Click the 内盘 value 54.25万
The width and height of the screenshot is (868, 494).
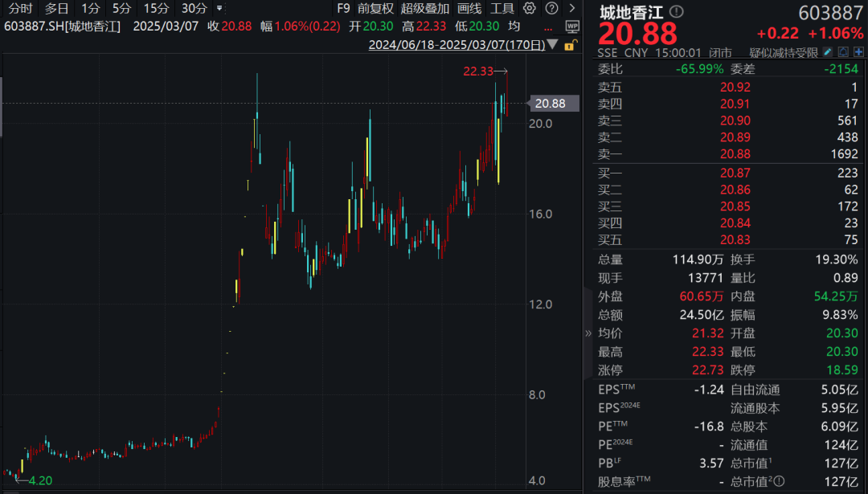(x=836, y=296)
